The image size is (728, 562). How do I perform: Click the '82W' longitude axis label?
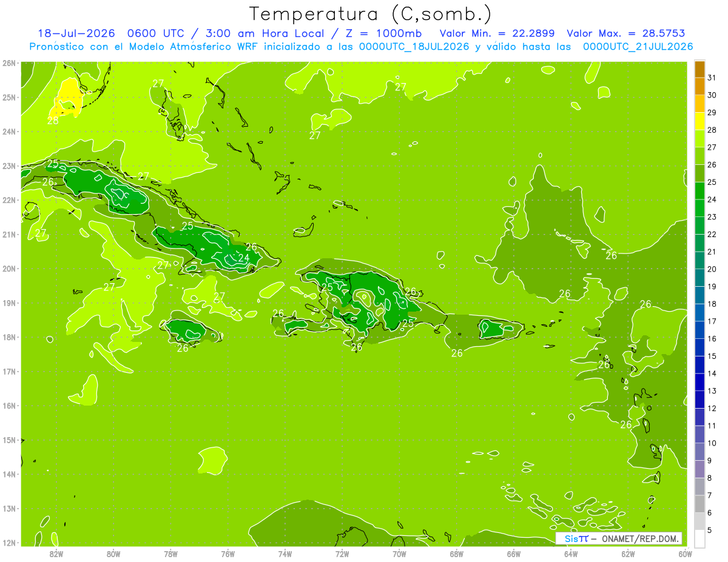pos(56,554)
